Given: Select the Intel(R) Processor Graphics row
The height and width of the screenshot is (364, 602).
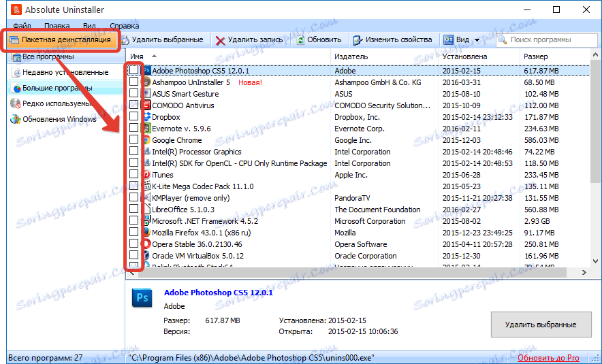Looking at the screenshot, I should 358,152.
